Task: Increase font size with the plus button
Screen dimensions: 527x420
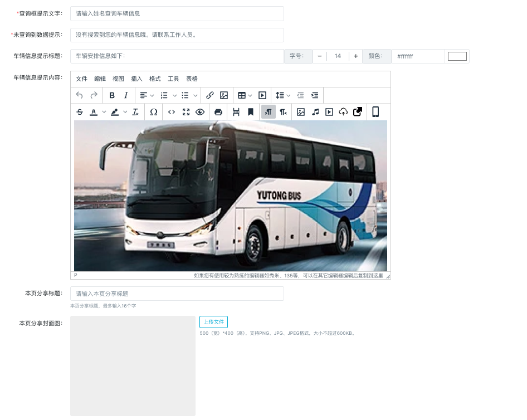Action: pos(355,56)
